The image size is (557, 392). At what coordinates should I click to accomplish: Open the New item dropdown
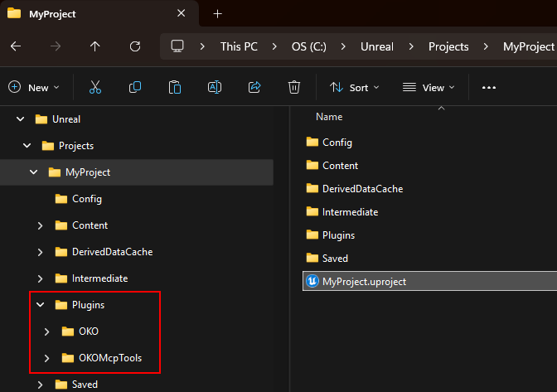click(x=34, y=87)
